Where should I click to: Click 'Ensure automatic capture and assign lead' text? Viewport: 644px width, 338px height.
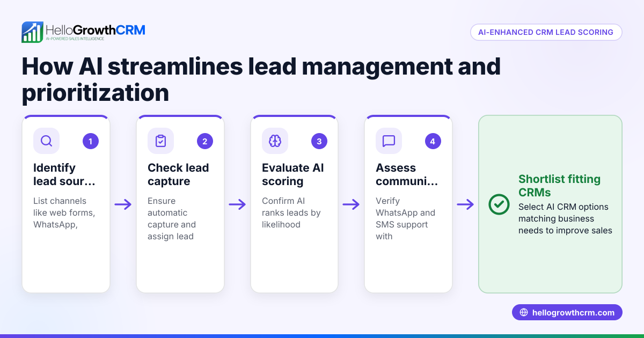(172, 218)
